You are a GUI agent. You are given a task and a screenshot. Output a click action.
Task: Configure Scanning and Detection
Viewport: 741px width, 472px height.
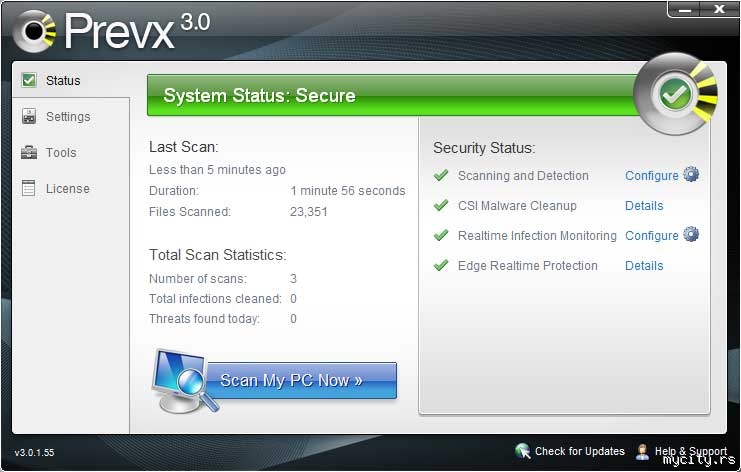click(x=651, y=176)
